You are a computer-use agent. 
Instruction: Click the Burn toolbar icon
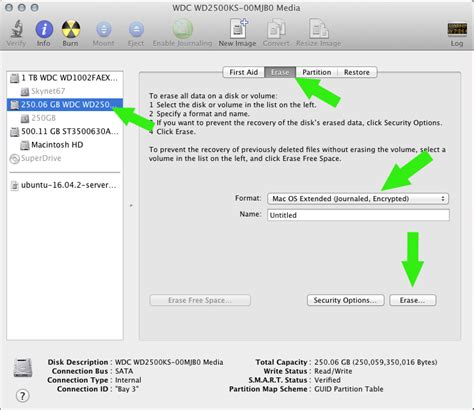(x=70, y=29)
